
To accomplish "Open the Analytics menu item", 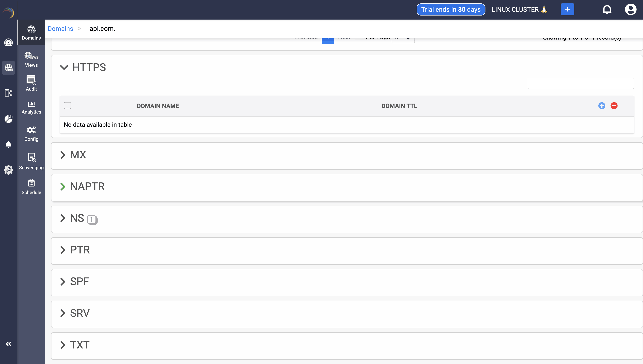I will (x=31, y=108).
